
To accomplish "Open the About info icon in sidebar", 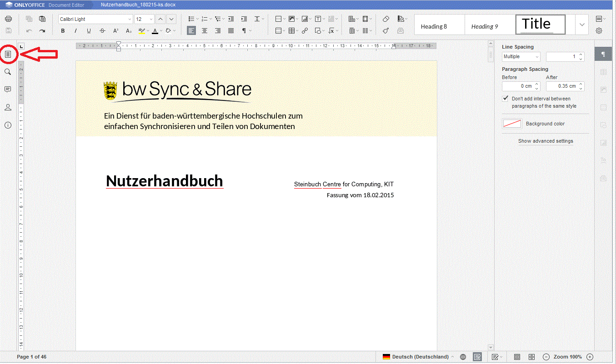I will (8, 125).
